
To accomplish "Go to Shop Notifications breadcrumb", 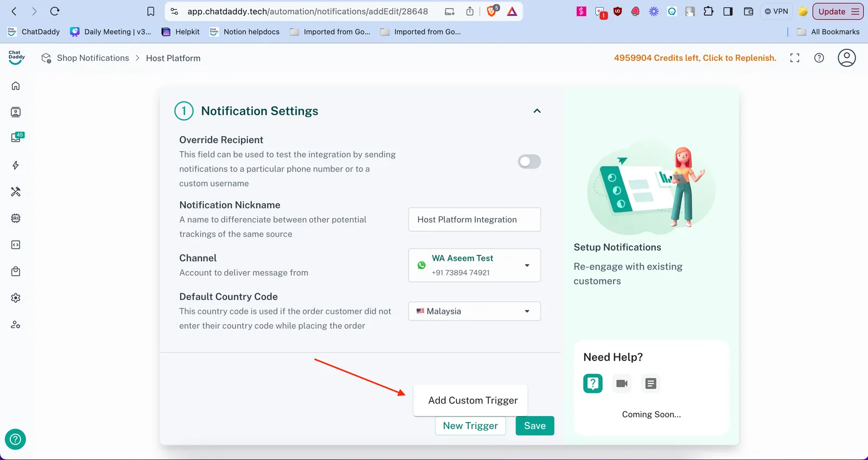I will 93,58.
